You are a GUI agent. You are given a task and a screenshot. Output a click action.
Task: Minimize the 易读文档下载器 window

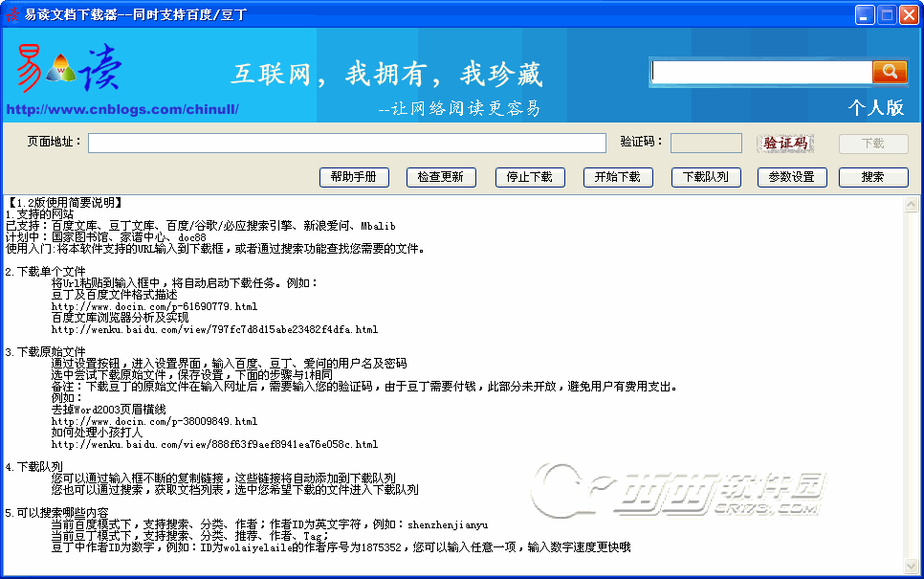[865, 14]
